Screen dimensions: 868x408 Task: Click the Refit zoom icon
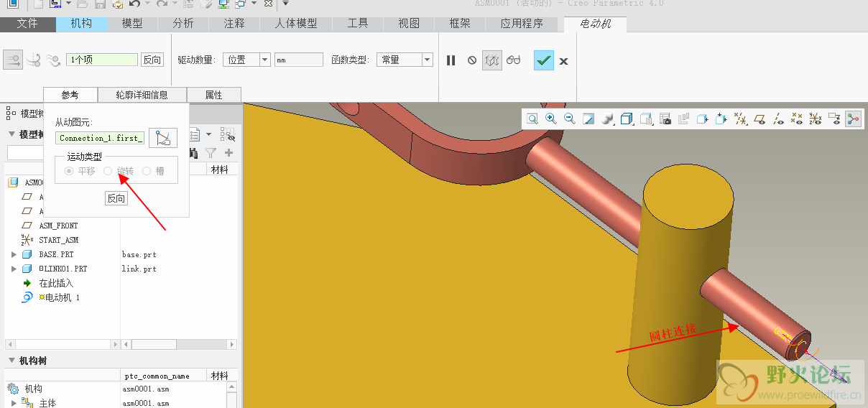click(532, 119)
